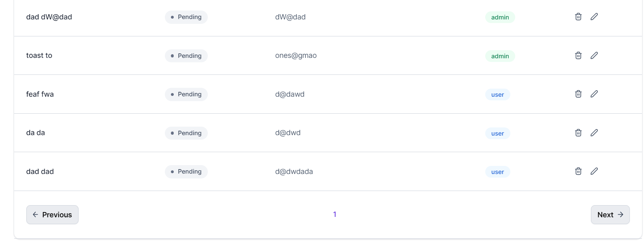This screenshot has height=244, width=644.
Task: Click pencil icon for dad dad
Action: [594, 171]
